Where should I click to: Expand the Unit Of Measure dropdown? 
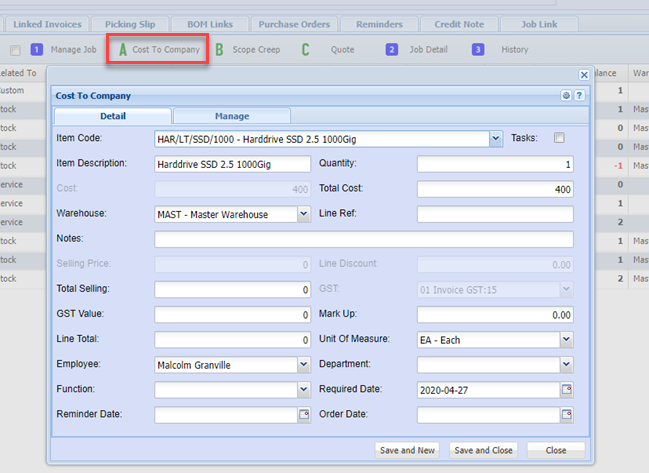coord(566,340)
